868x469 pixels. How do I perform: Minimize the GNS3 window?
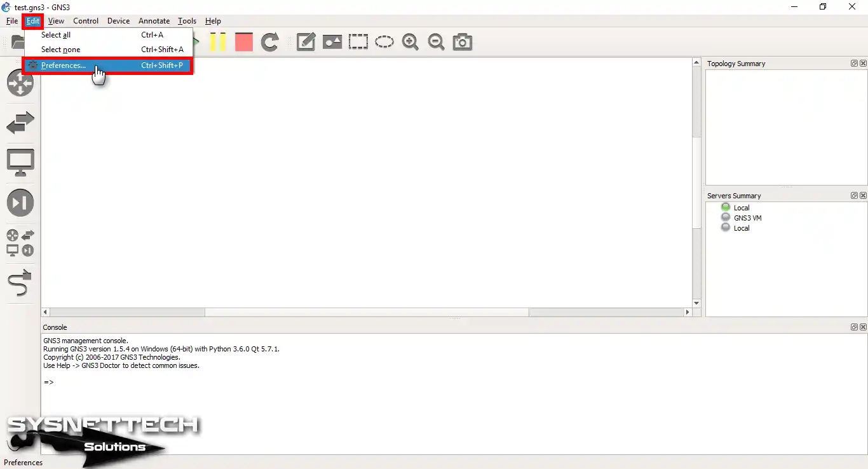pos(794,7)
